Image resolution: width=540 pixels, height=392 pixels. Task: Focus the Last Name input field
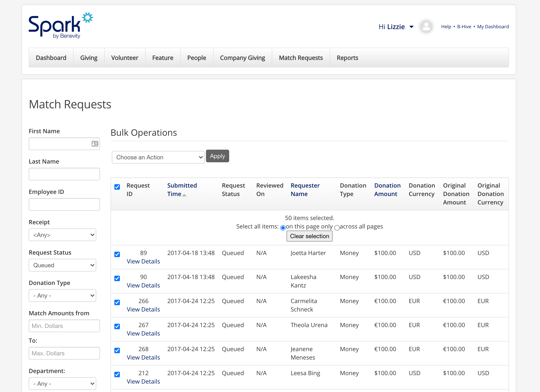(x=64, y=174)
